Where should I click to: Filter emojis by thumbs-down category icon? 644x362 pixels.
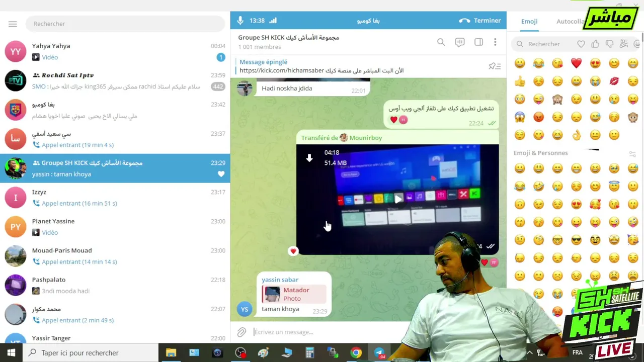[610, 44]
